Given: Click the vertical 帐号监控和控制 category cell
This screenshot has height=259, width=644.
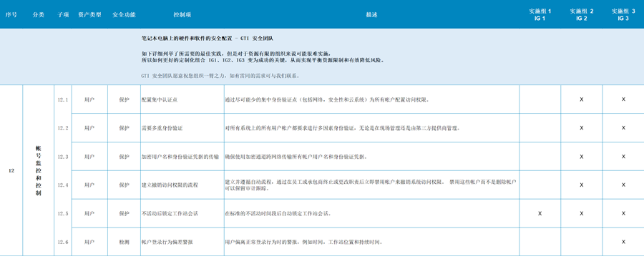Looking at the screenshot, I should (x=38, y=171).
